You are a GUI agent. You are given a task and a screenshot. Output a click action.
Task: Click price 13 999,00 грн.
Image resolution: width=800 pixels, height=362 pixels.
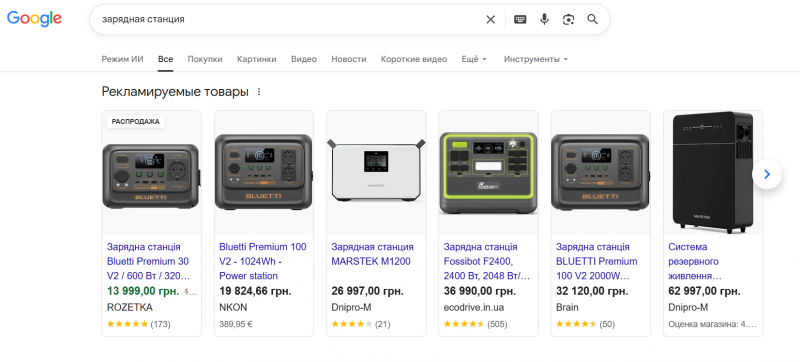143,291
